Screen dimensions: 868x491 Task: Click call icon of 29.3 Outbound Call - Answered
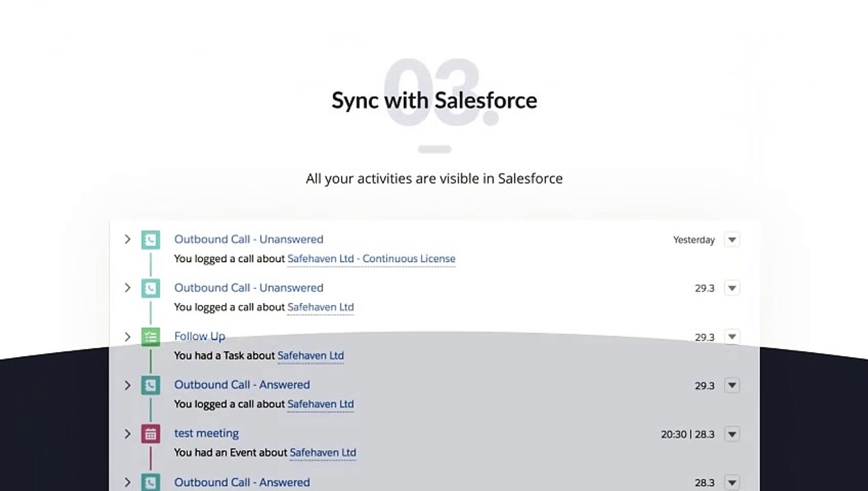pos(151,385)
